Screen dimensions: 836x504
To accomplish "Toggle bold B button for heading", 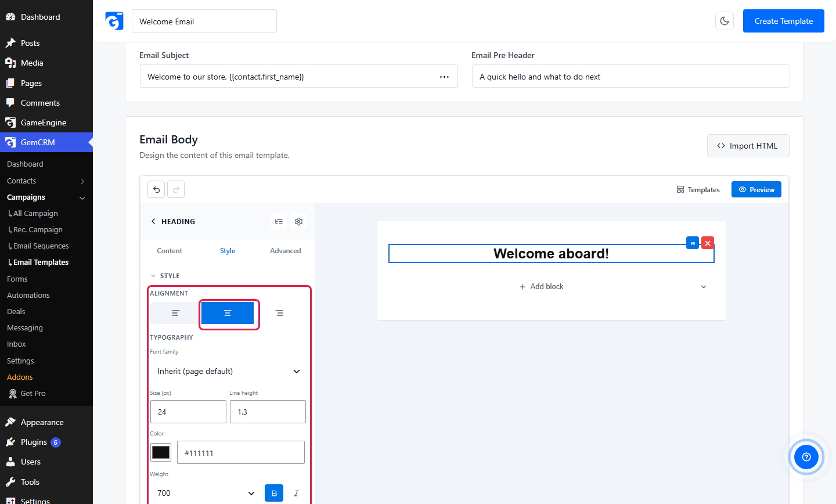I will (x=274, y=493).
